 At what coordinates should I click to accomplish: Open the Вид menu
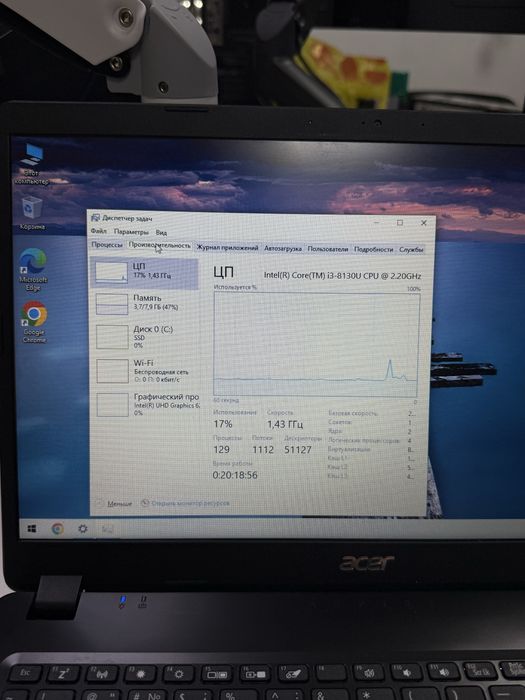pos(161,233)
